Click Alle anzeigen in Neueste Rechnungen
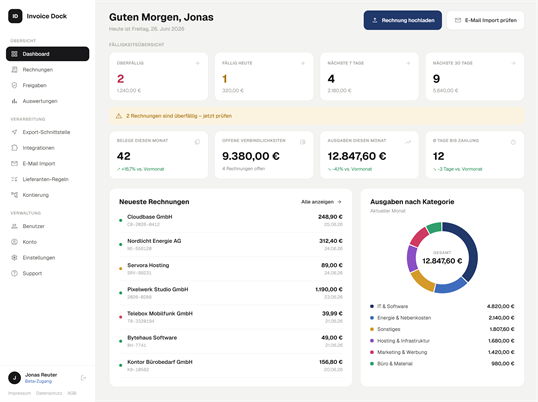This screenshot has width=538, height=402. pyautogui.click(x=321, y=202)
